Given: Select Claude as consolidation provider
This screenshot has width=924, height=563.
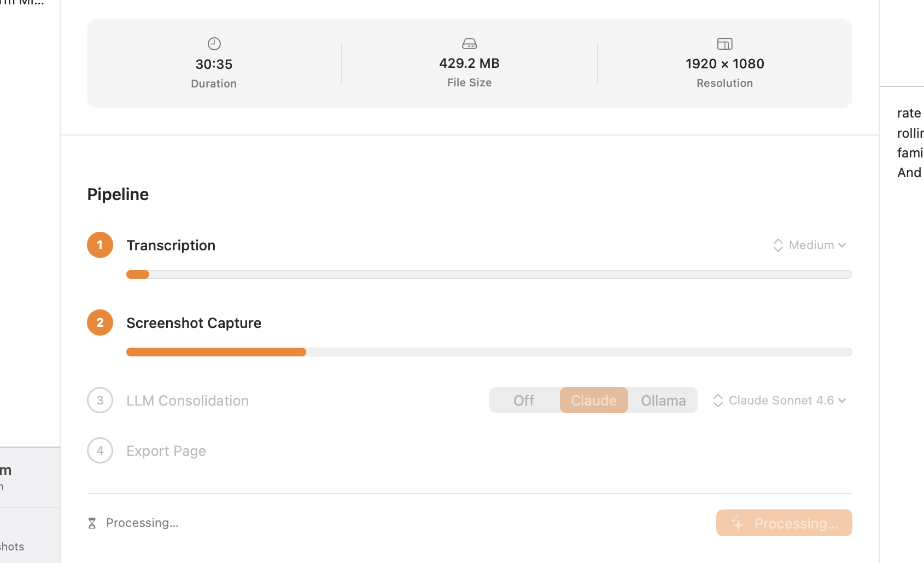Looking at the screenshot, I should [594, 400].
